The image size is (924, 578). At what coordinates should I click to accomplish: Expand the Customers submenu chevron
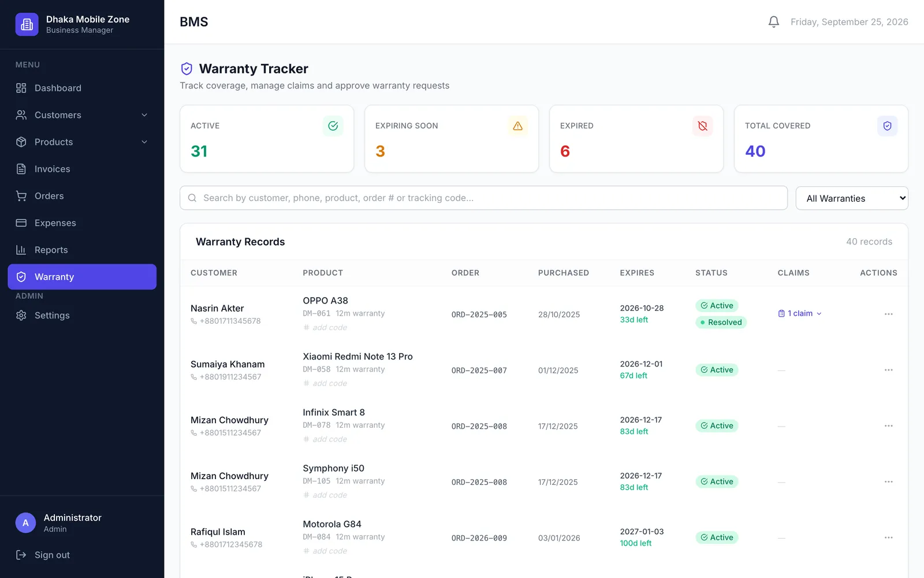(144, 115)
